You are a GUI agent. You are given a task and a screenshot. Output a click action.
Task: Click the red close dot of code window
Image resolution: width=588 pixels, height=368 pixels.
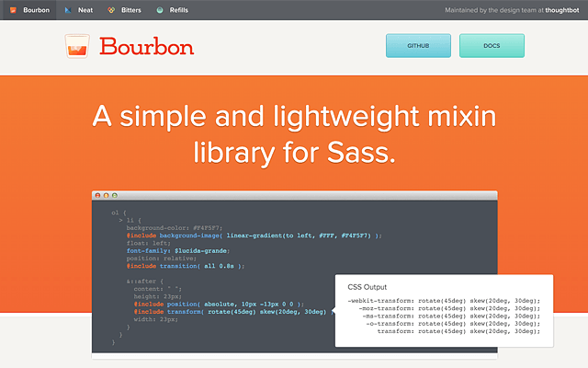point(98,195)
